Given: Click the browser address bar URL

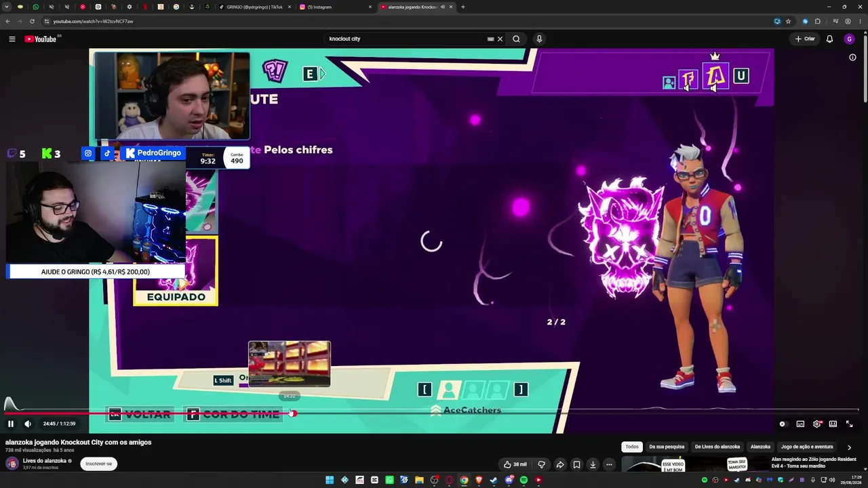Looking at the screenshot, I should coord(93,21).
